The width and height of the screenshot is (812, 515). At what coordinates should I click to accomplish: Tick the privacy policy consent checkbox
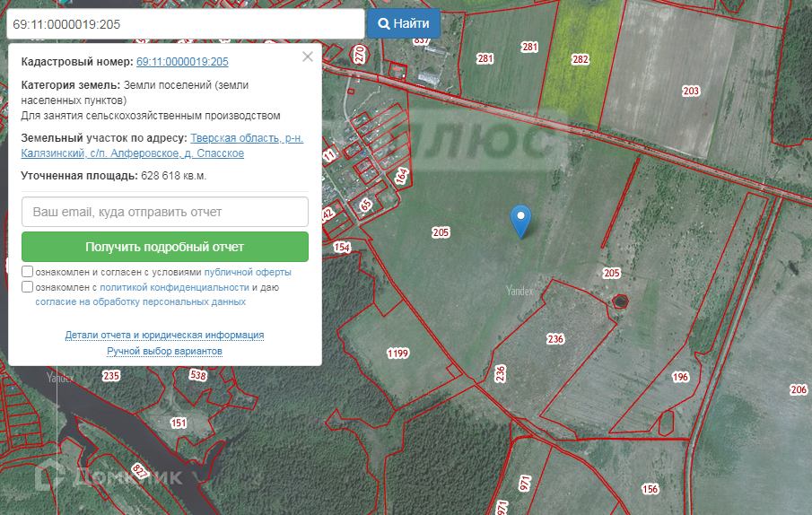(28, 287)
